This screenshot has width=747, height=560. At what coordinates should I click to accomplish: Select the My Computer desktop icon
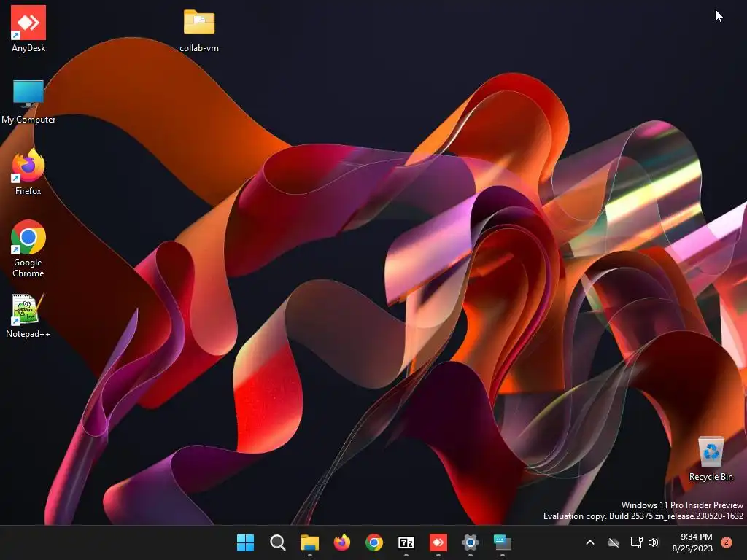[28, 101]
